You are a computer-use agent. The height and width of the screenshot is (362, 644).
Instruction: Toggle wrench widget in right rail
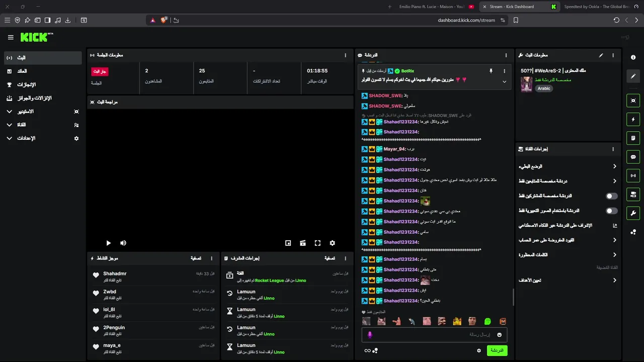[x=633, y=213]
